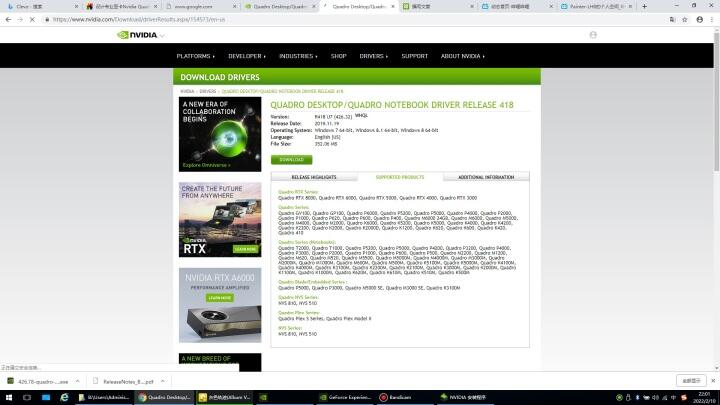
Task: Open Task View on the taskbar
Action: [x=27, y=397]
